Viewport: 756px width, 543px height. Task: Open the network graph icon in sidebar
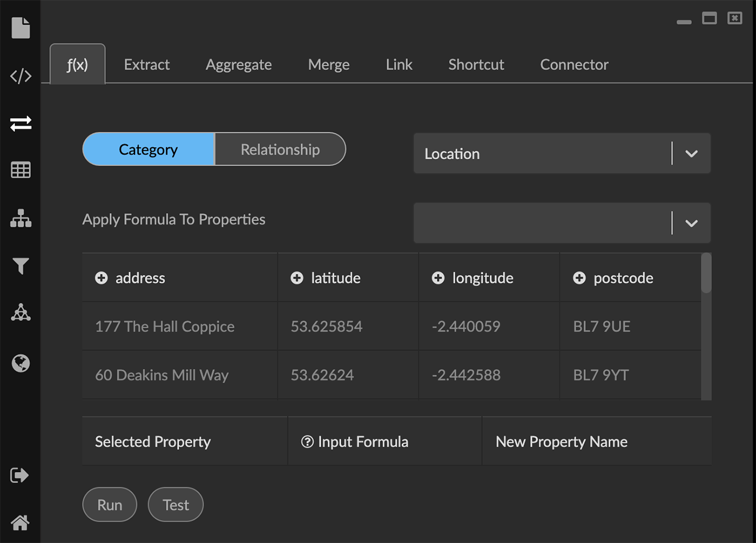(x=21, y=313)
